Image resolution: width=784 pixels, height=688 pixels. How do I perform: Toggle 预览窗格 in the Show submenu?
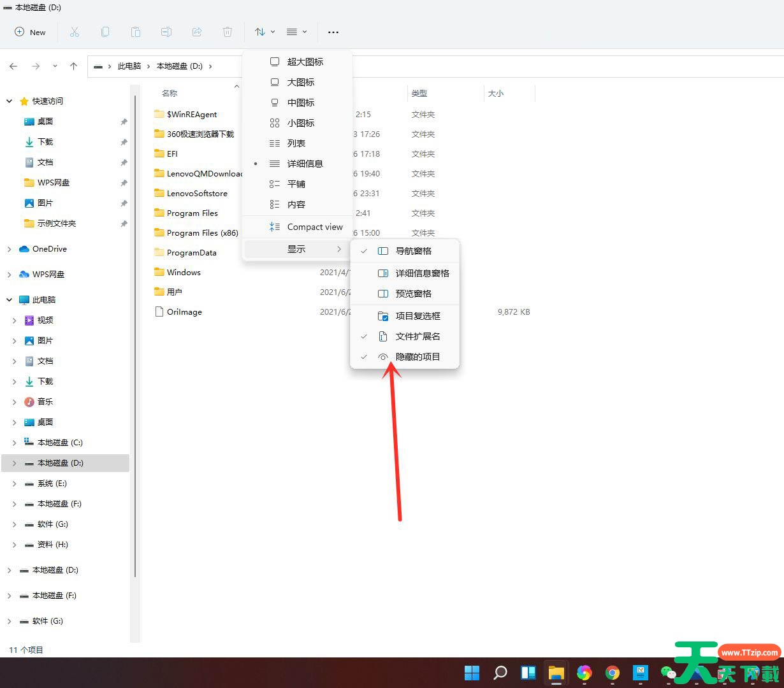(x=405, y=294)
